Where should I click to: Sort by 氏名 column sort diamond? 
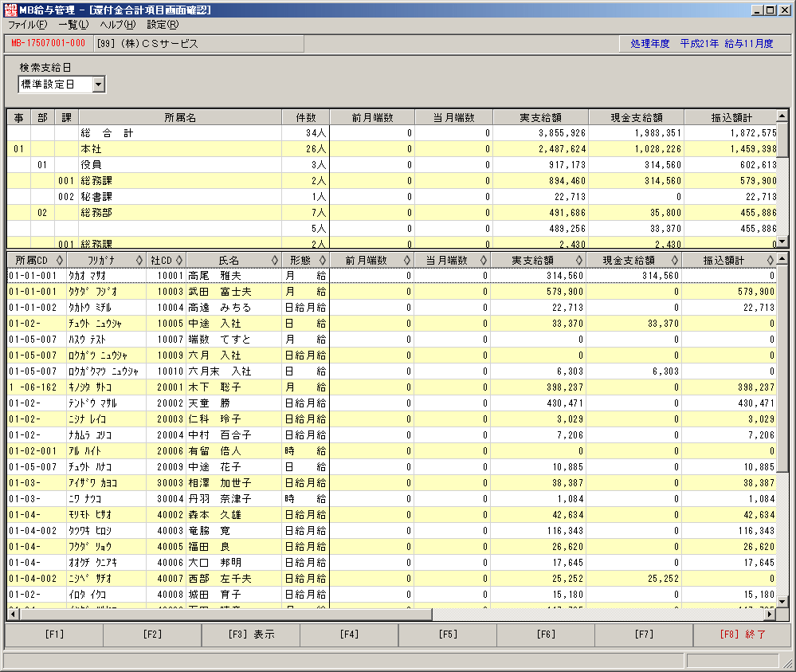[275, 261]
